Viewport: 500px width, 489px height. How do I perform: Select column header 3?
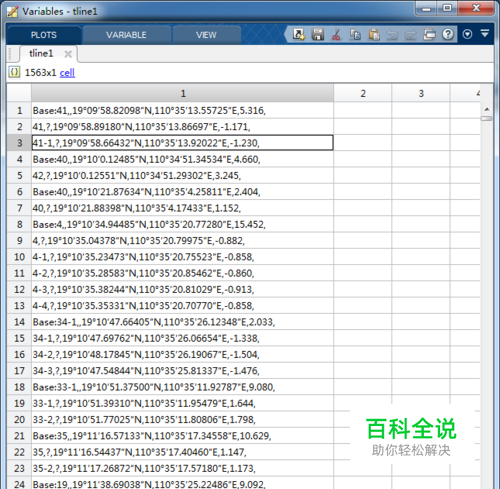coord(421,93)
